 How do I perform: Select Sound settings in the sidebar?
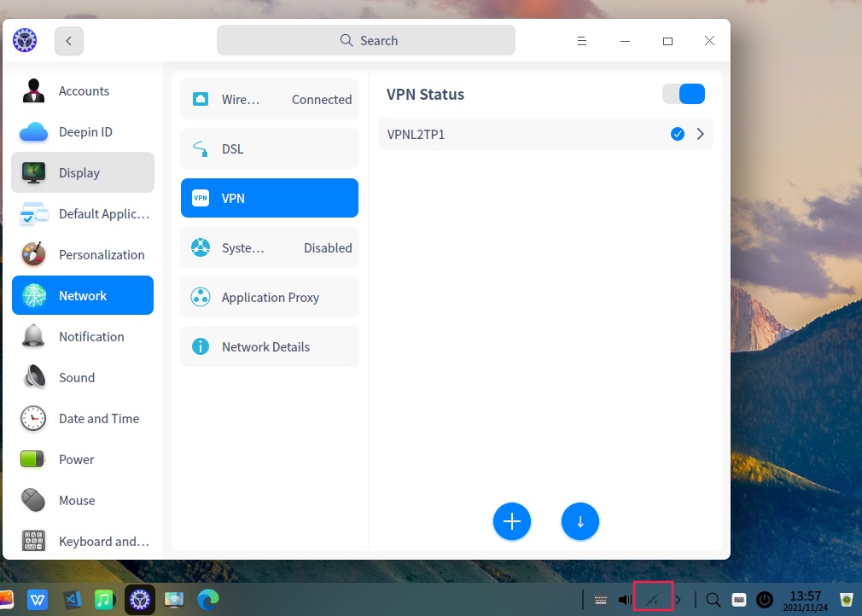tap(82, 377)
